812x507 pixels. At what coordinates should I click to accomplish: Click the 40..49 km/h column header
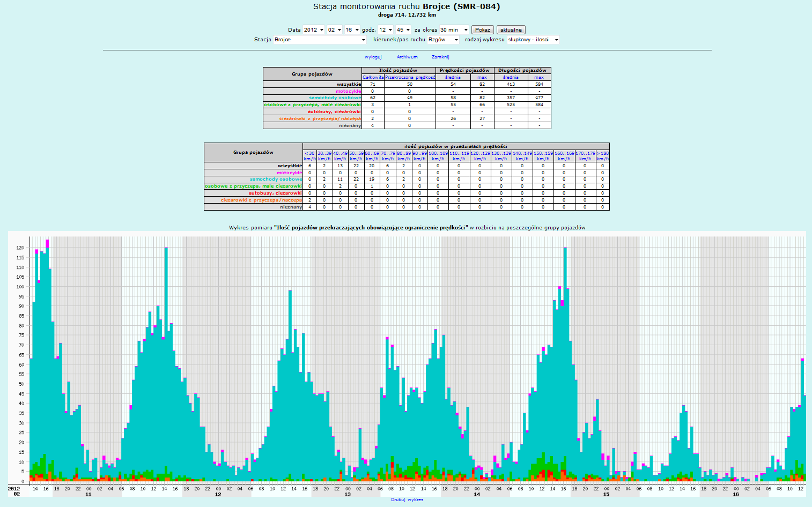pos(340,156)
